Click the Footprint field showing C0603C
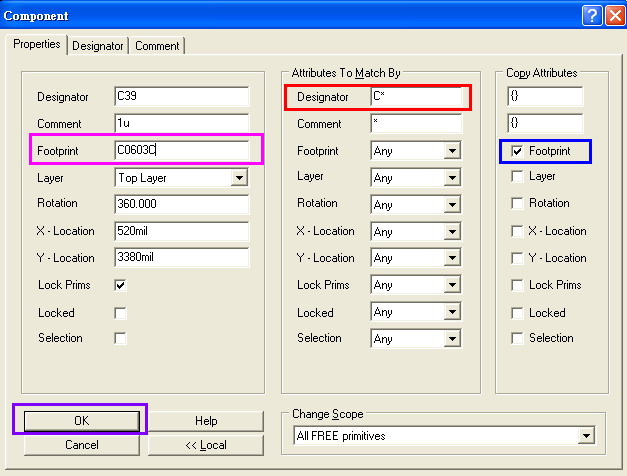This screenshot has height=476, width=627. (182, 150)
